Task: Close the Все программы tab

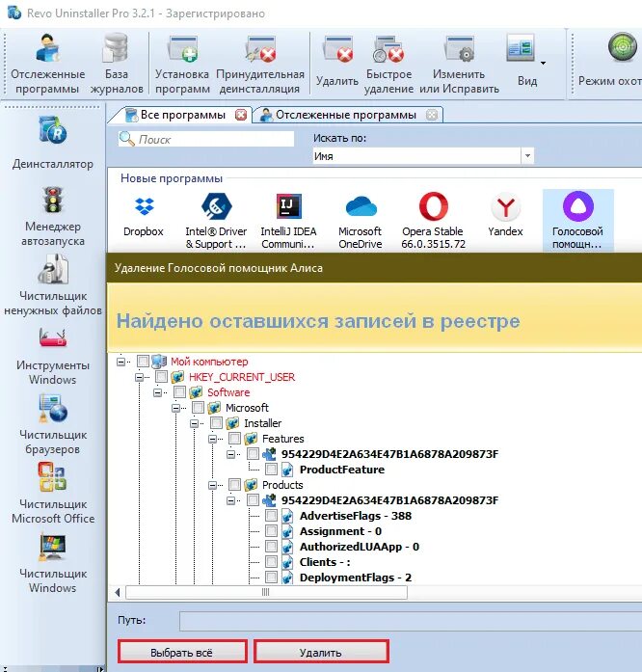Action: point(241,115)
